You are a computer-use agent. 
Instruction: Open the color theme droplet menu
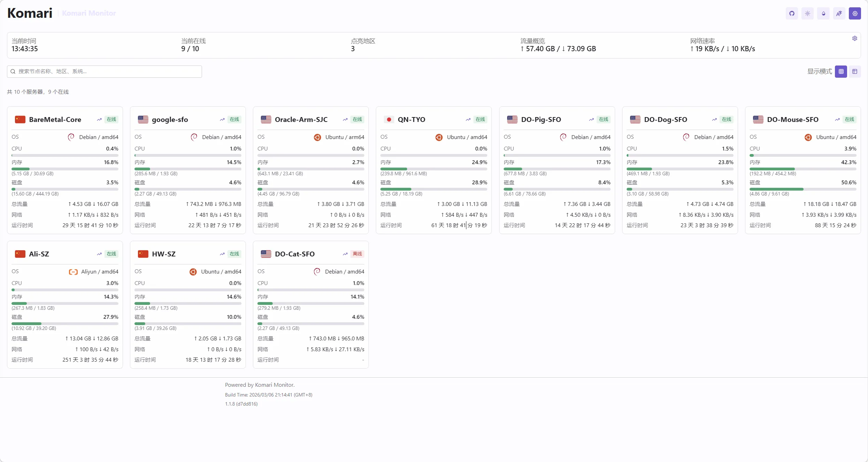click(823, 14)
